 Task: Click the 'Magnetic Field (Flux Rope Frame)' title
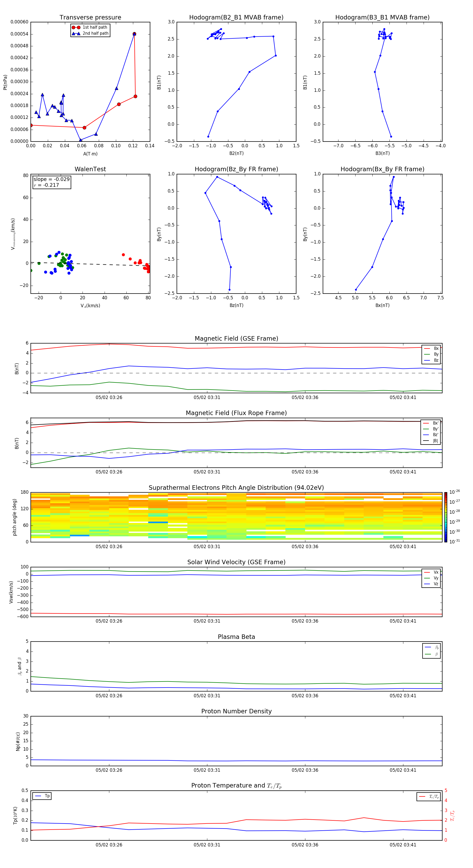[236, 413]
